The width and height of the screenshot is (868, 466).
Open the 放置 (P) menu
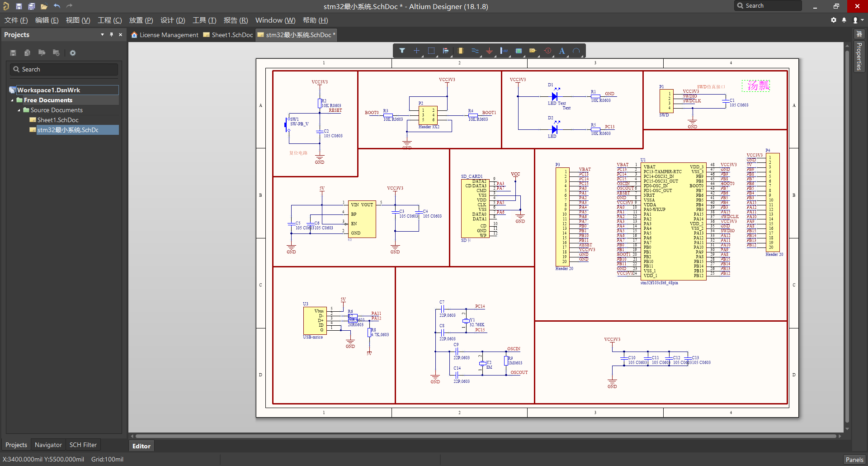[141, 20]
